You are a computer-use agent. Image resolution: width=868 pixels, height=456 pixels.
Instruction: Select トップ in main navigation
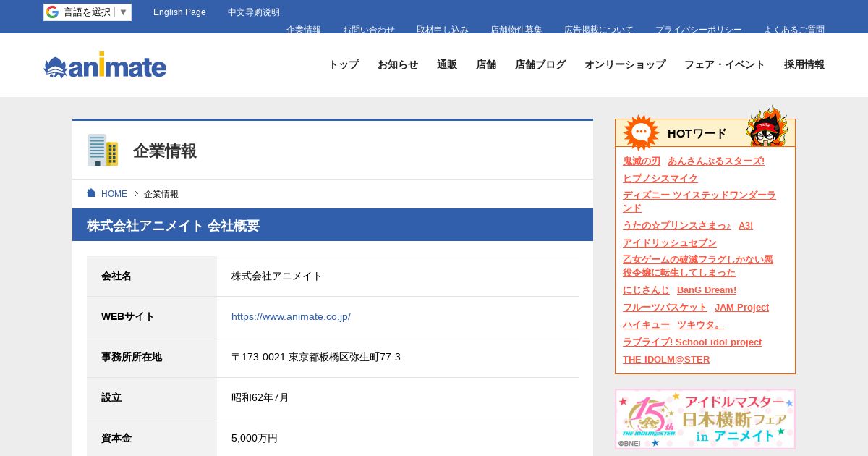coord(344,64)
